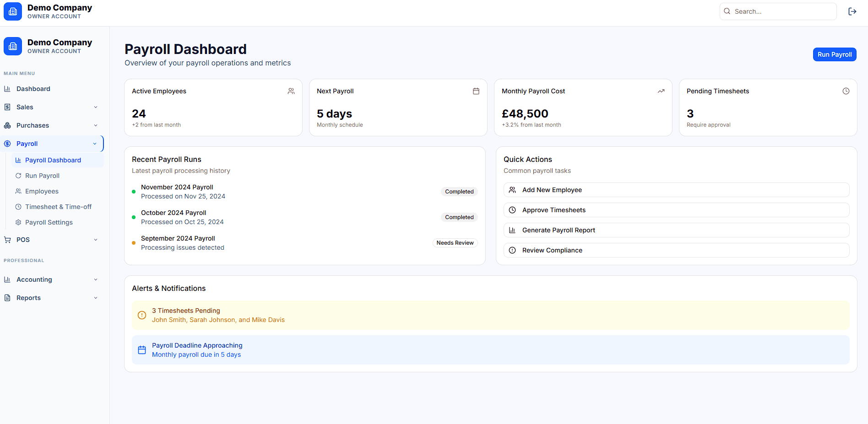Click the Payroll dollar circle icon
Image resolution: width=868 pixels, height=424 pixels.
[7, 144]
